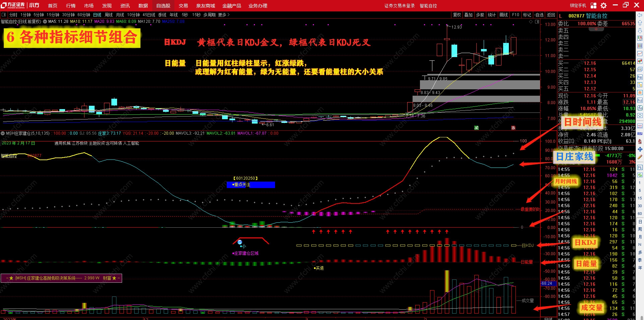Select the pencil drawing tool icon
This screenshot has height=320, width=644.
click(640, 157)
